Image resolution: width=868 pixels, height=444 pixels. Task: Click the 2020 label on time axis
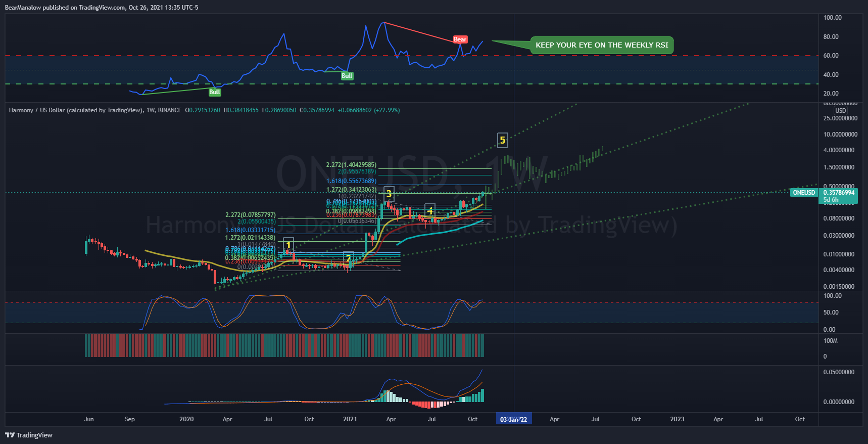[x=186, y=419]
